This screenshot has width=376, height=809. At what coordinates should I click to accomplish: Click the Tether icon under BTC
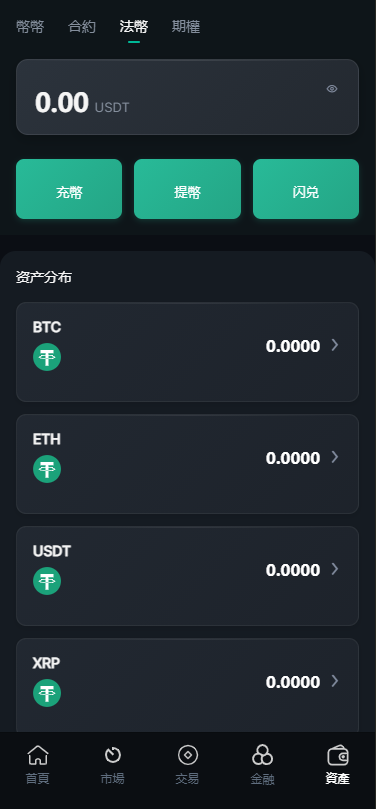(x=47, y=357)
